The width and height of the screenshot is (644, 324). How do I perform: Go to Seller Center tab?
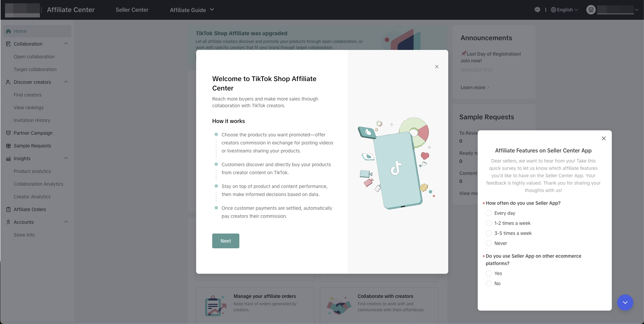coord(132,10)
